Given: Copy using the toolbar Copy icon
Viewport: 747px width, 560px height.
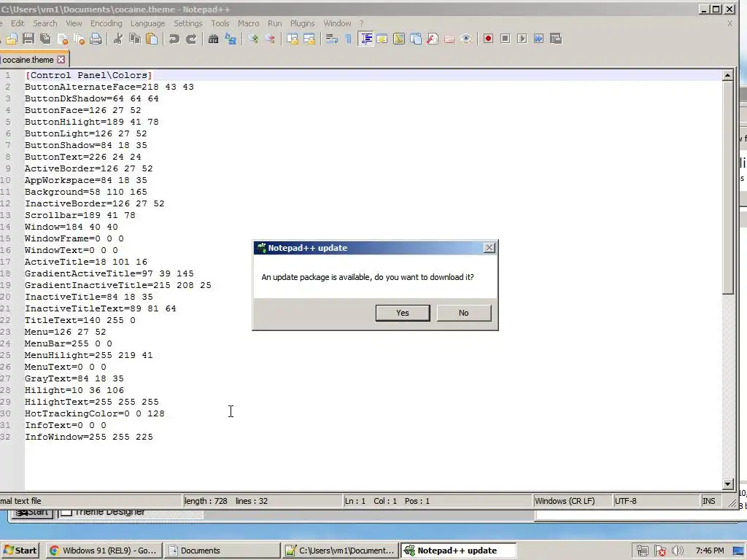Looking at the screenshot, I should point(135,39).
